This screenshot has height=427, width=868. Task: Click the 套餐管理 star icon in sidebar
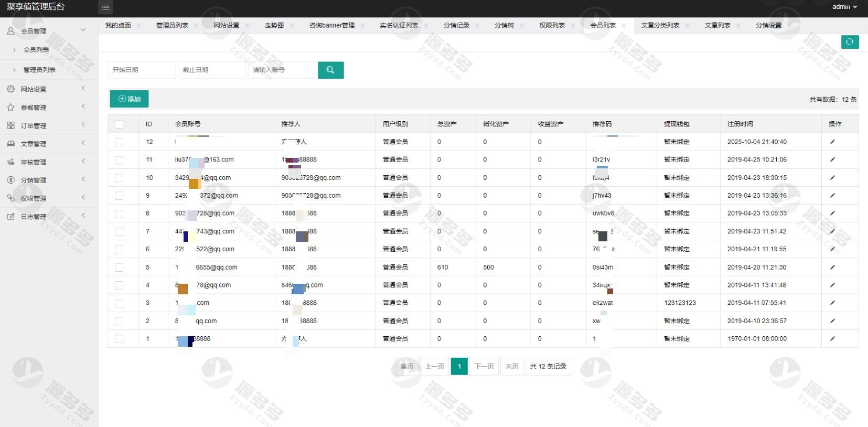10,108
